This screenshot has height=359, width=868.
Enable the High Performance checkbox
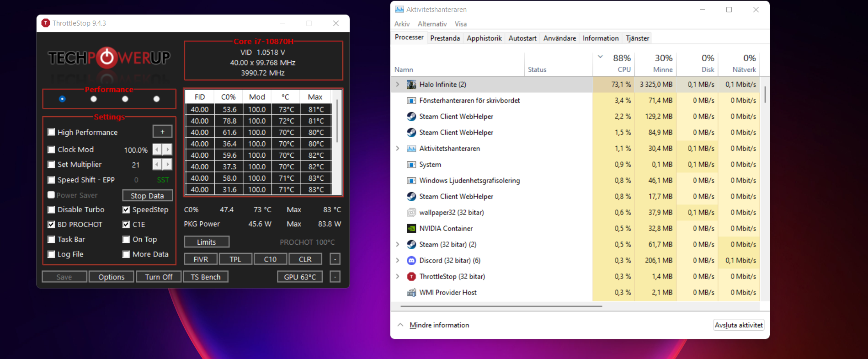51,132
